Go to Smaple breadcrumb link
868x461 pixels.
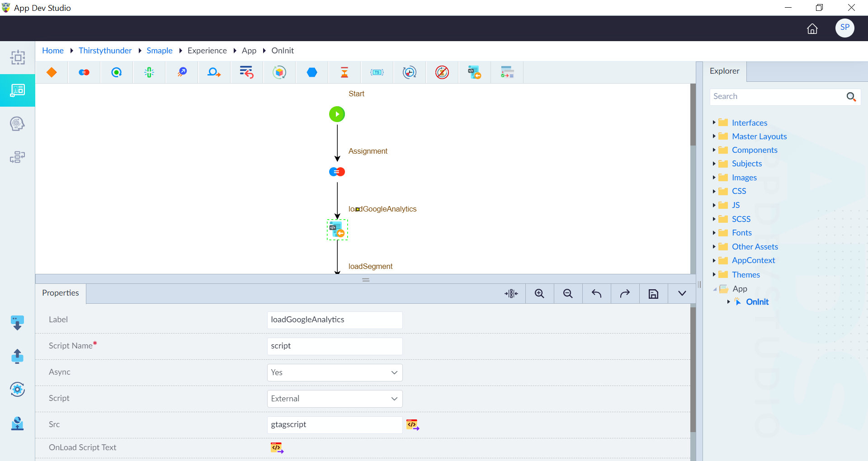160,51
